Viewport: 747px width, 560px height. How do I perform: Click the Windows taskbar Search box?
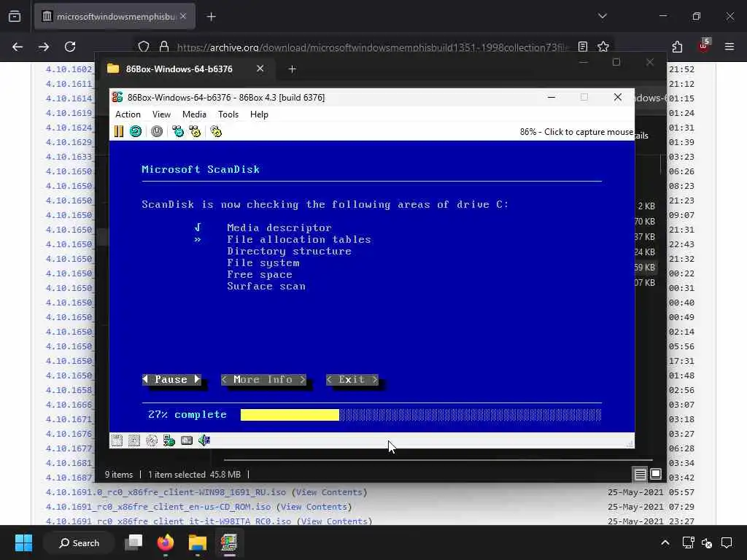coord(79,542)
